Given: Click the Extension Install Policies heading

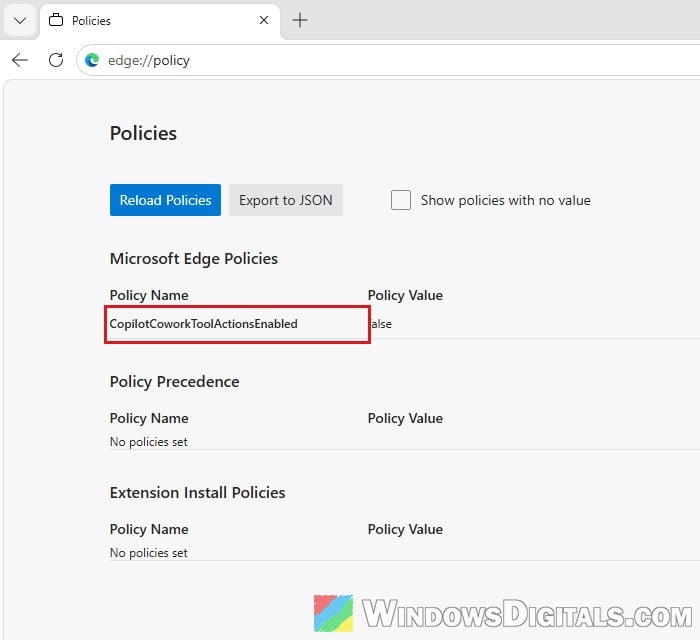Looking at the screenshot, I should pos(198,493).
